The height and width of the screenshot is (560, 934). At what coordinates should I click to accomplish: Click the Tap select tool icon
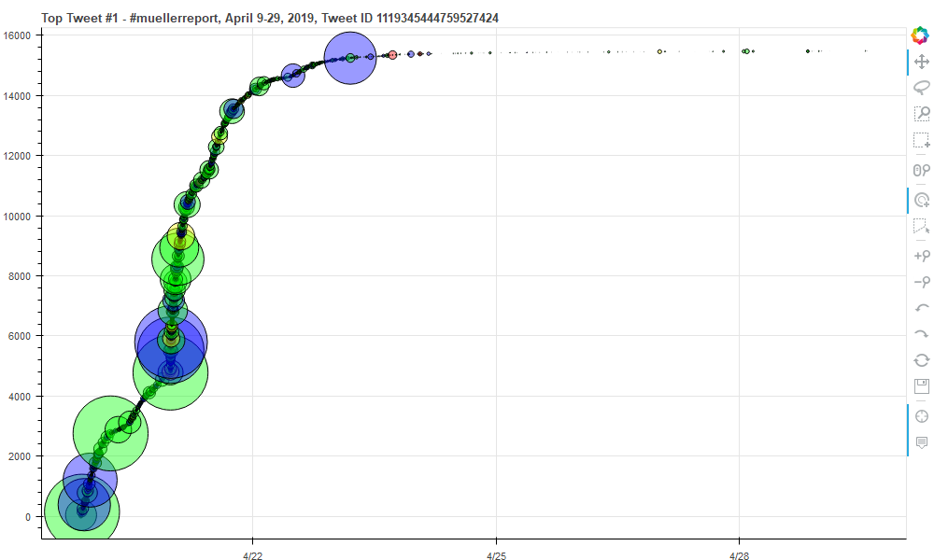(x=921, y=200)
